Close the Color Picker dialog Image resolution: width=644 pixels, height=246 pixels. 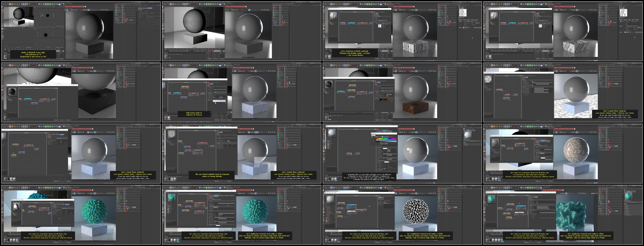tap(396, 134)
